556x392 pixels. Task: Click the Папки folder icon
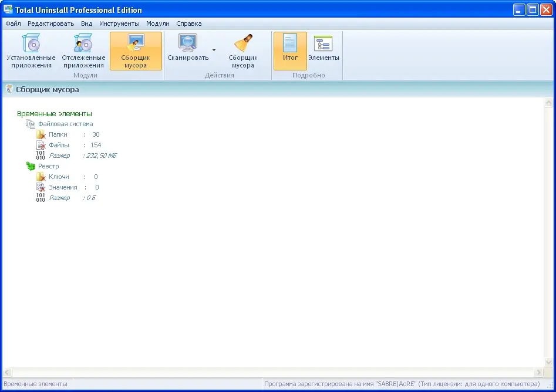coord(41,135)
